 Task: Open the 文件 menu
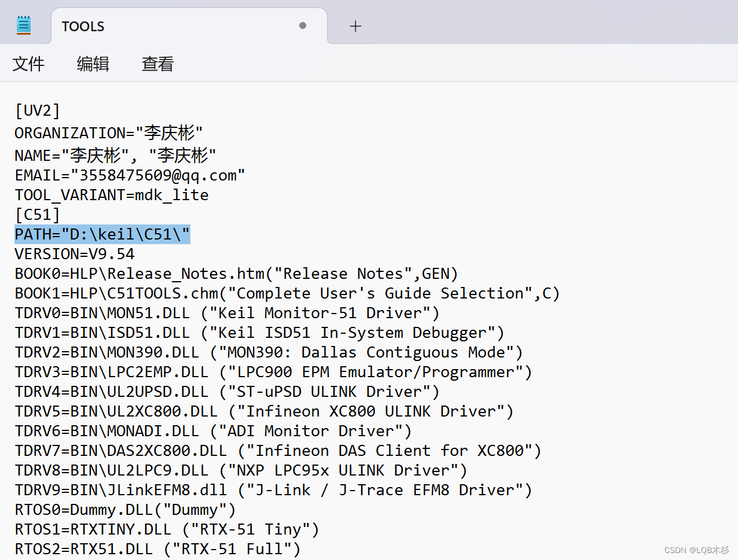click(x=28, y=64)
